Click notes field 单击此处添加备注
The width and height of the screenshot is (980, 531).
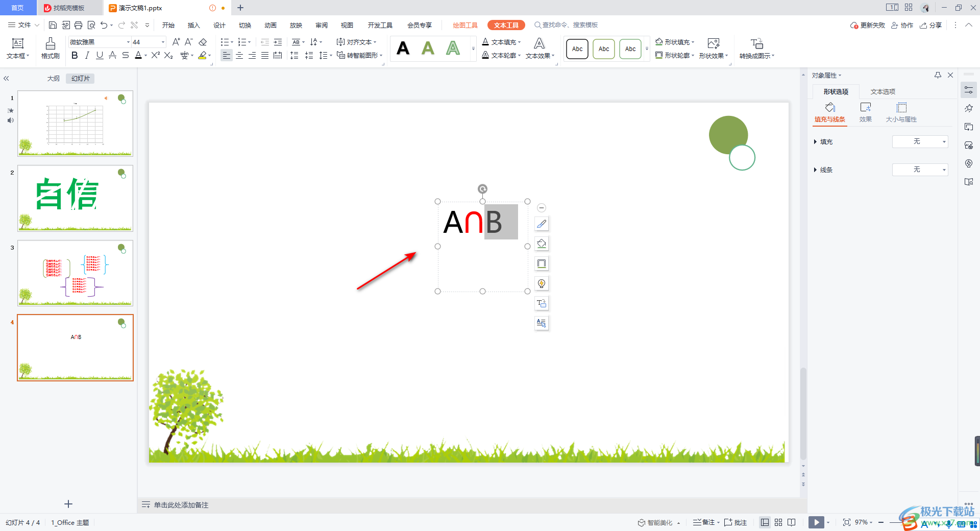181,505
